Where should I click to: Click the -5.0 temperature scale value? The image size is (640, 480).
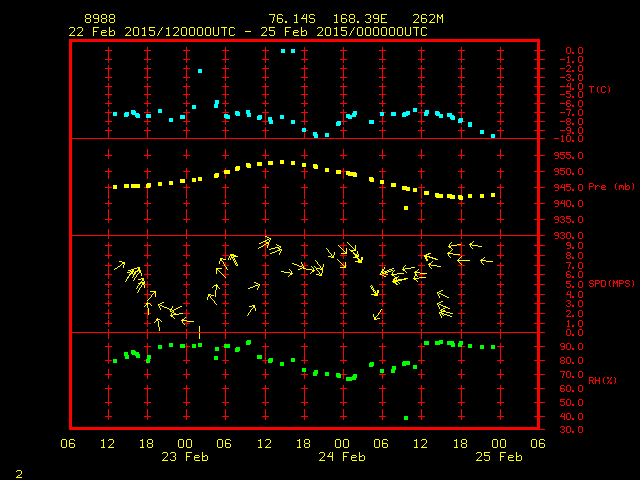point(571,95)
